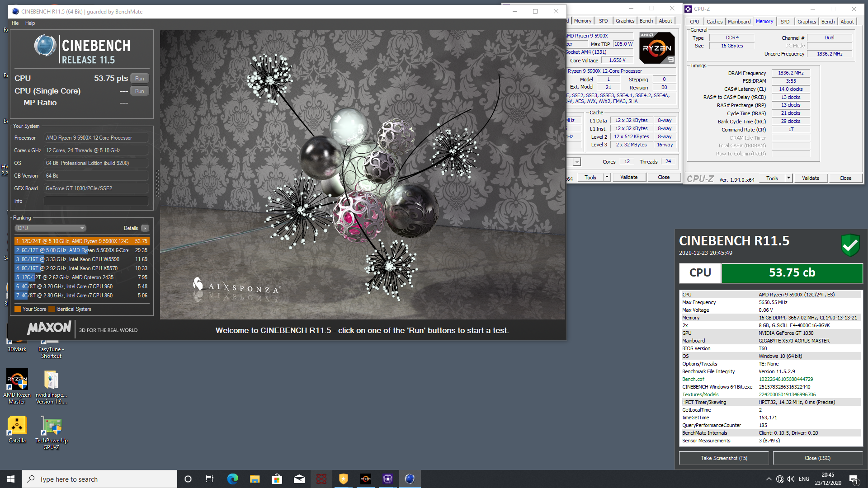Select ranking row AMD Opteron 2435
Image resolution: width=868 pixels, height=488 pixels.
pos(82,277)
